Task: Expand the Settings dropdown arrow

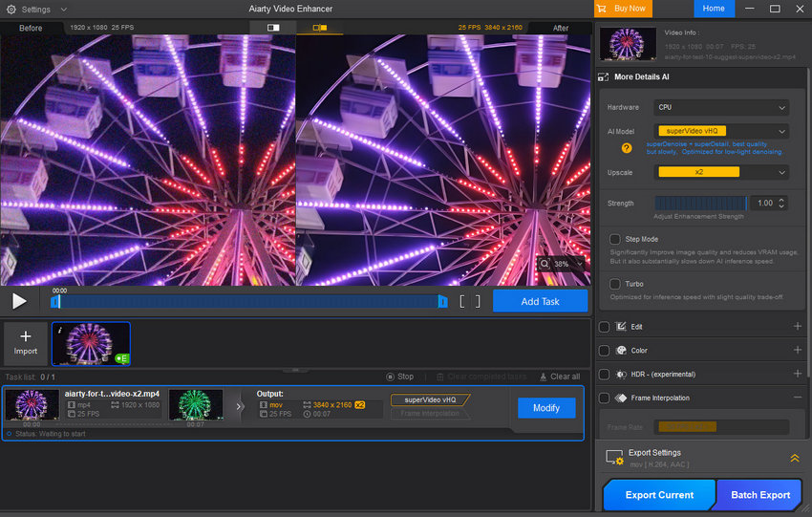Action: (64, 10)
